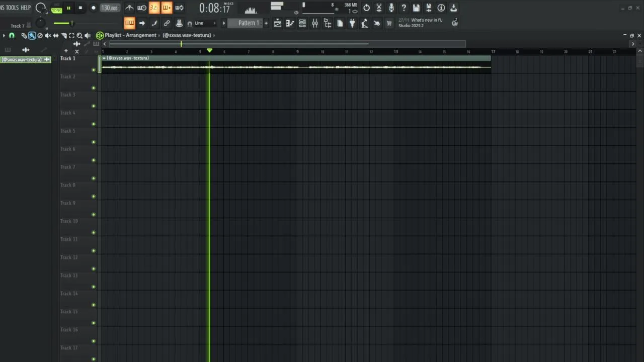This screenshot has width=644, height=362.
Task: Stop playback with the stop button
Action: point(80,8)
